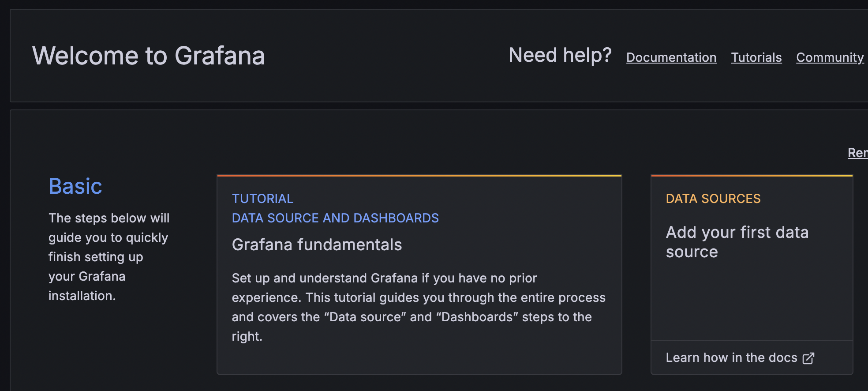Click the Grafana fundamentals title text
868x391 pixels.
[x=317, y=244]
